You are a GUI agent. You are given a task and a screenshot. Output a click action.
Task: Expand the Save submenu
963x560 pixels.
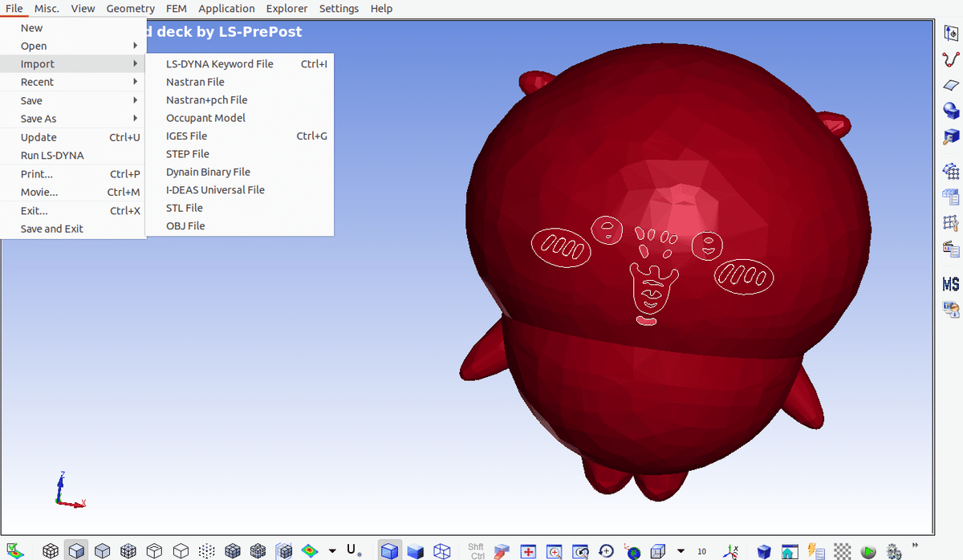coord(73,100)
